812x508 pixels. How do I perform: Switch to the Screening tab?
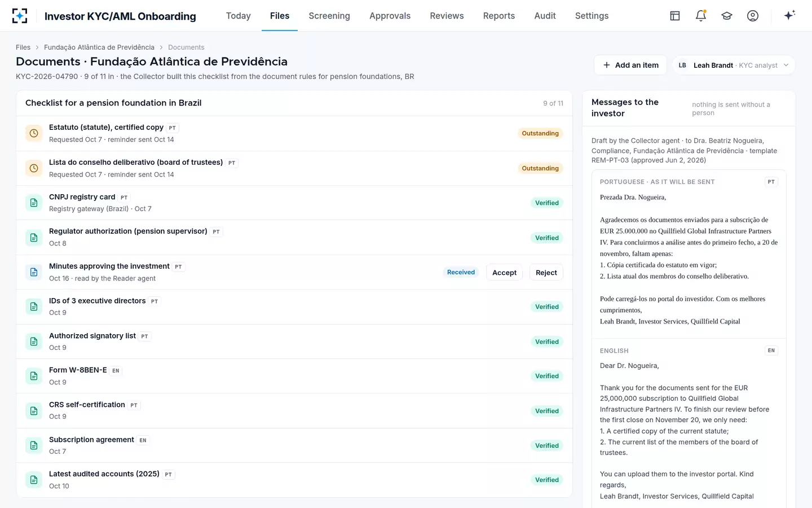[329, 16]
